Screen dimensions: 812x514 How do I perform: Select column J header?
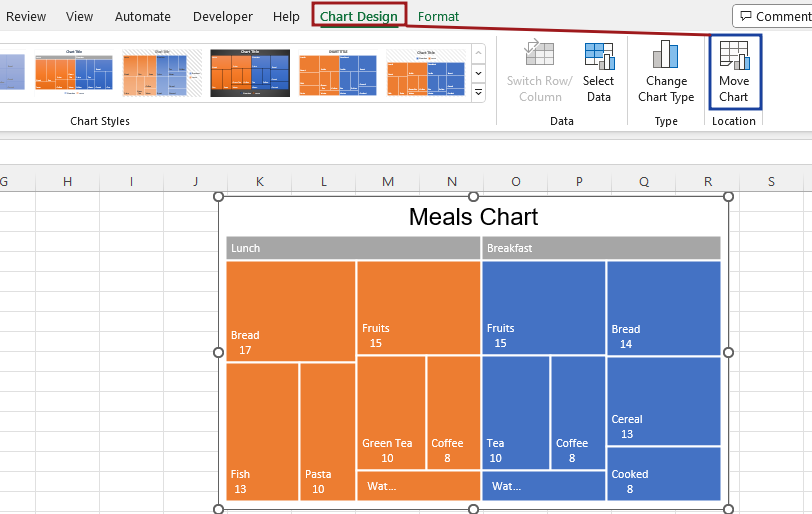(196, 181)
